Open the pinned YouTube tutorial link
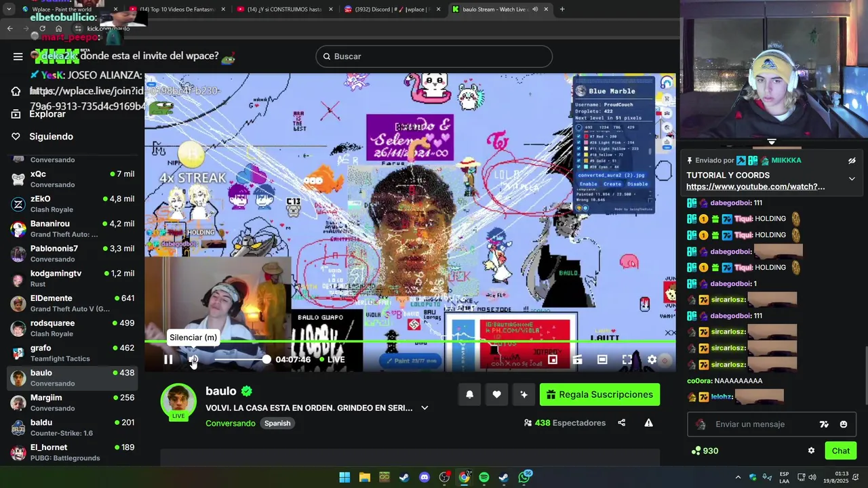This screenshot has height=488, width=868. coord(755,186)
